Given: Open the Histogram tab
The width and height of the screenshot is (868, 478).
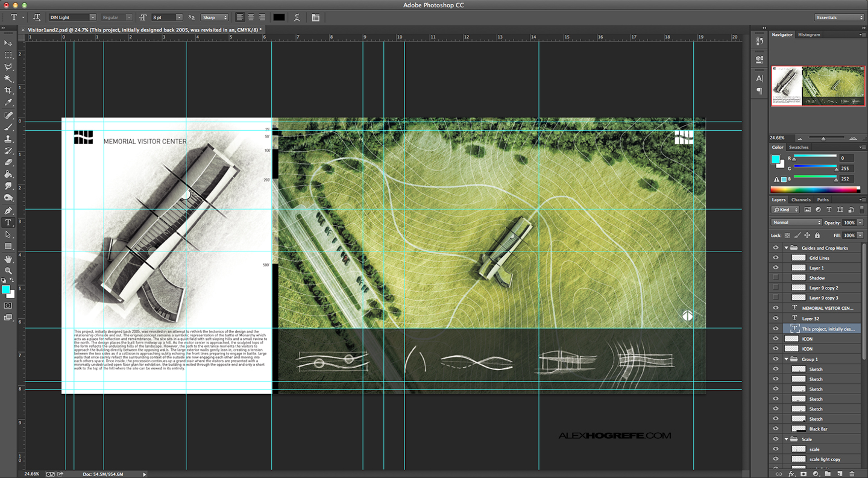Looking at the screenshot, I should click(x=809, y=34).
